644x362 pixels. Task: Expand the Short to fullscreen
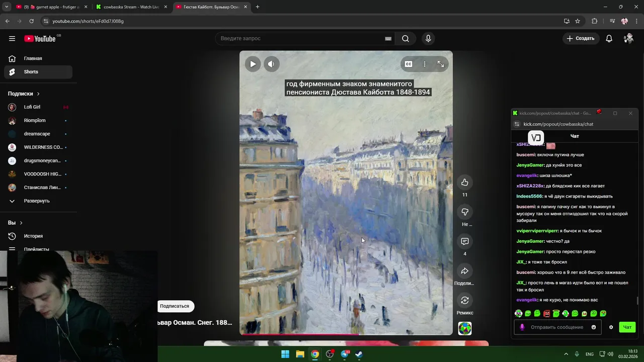[441, 64]
